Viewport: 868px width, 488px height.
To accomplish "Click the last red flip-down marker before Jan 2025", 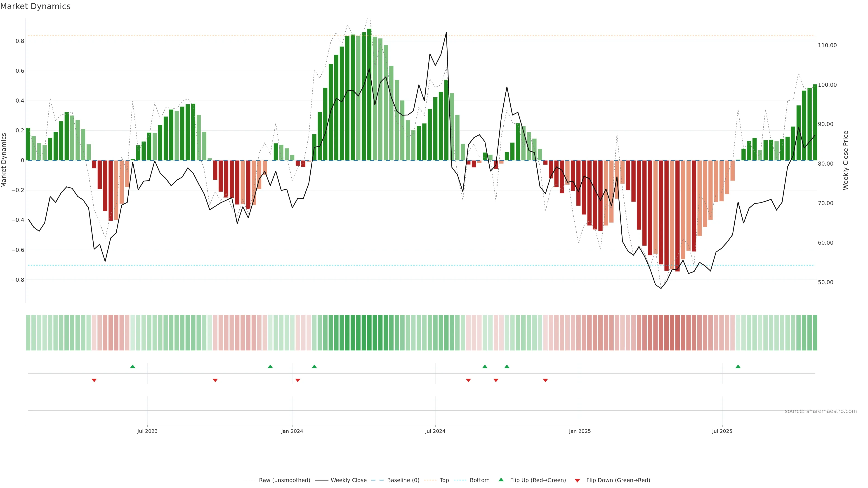I will (545, 380).
